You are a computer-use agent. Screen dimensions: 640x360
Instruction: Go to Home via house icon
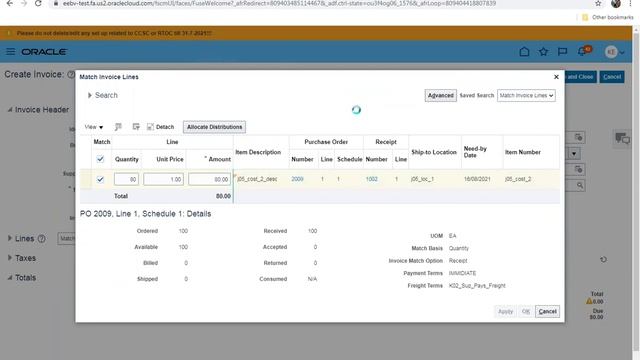[x=524, y=51]
